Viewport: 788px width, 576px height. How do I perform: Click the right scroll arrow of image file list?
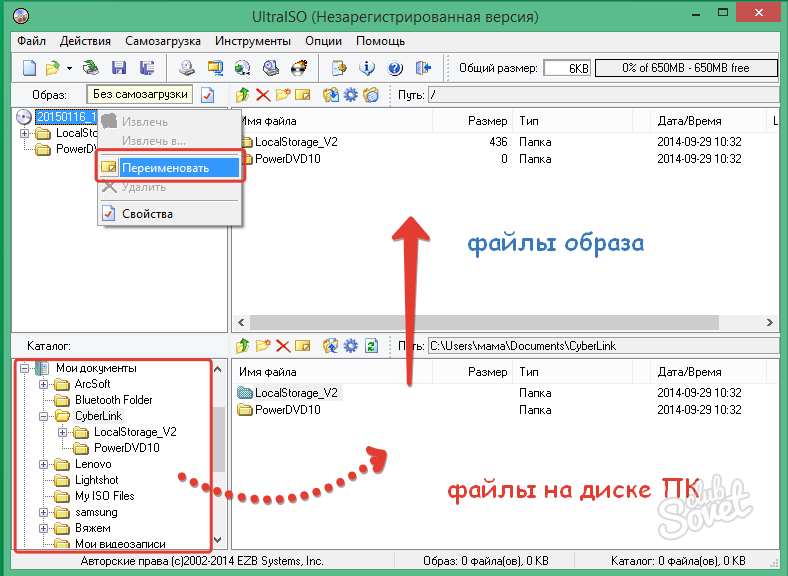pyautogui.click(x=770, y=322)
